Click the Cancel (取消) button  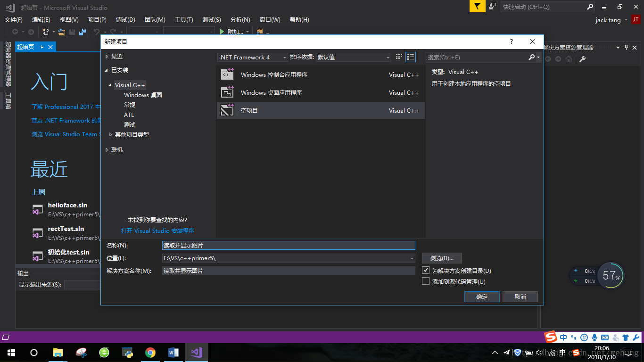(x=520, y=296)
